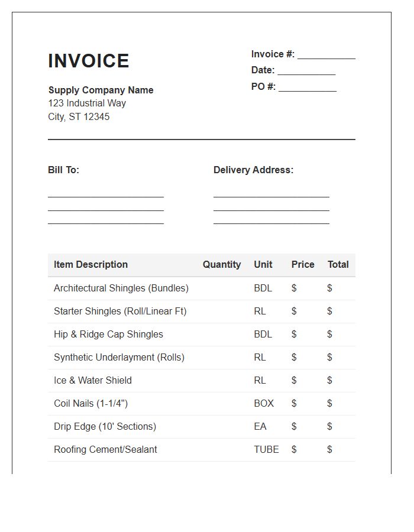Click Price cell in Coil Nails row

[303, 404]
